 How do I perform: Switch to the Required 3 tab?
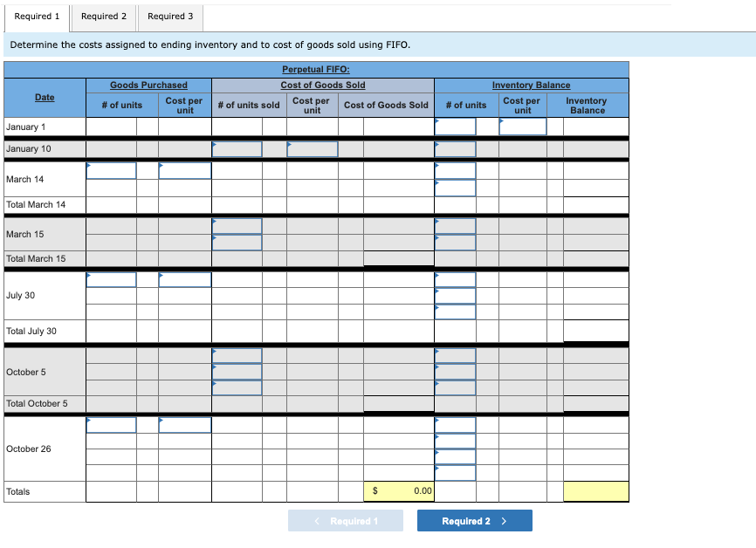point(169,16)
